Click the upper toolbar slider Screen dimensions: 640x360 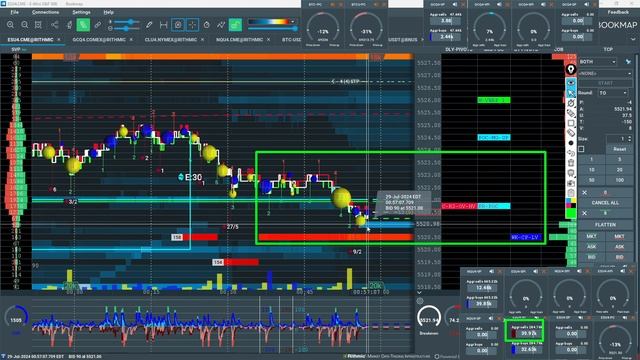127,22
